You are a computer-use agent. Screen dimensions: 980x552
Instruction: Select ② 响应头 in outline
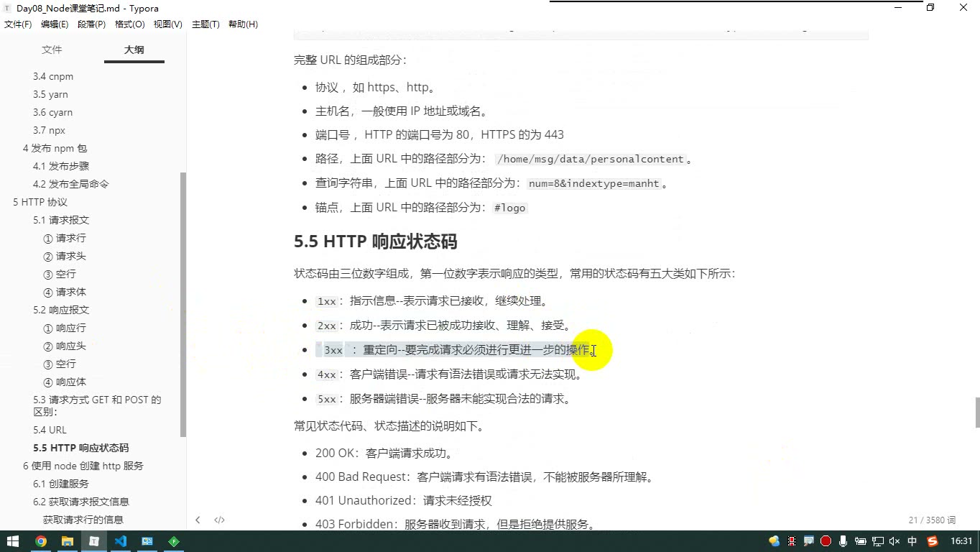coord(65,346)
